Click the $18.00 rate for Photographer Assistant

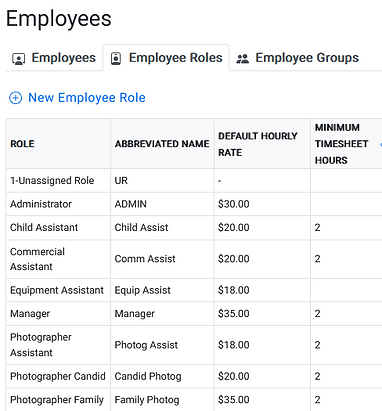234,345
